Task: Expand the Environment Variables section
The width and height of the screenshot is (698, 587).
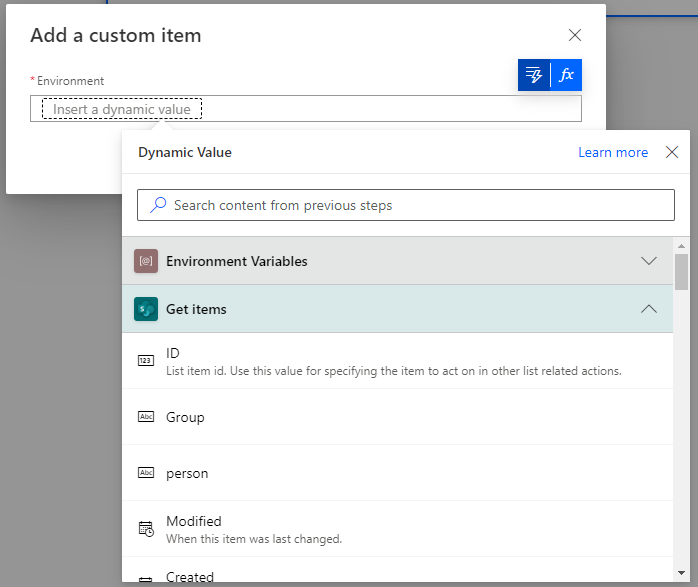Action: tap(649, 261)
